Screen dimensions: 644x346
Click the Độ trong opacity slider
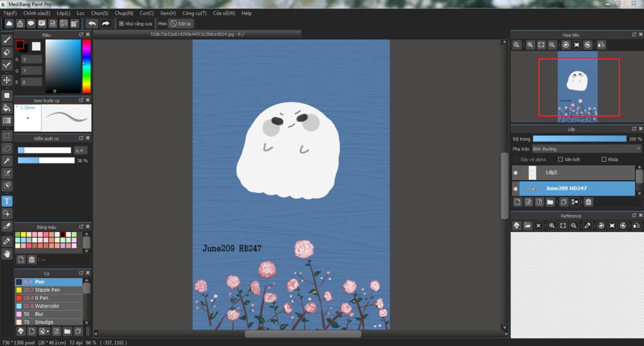pyautogui.click(x=579, y=139)
